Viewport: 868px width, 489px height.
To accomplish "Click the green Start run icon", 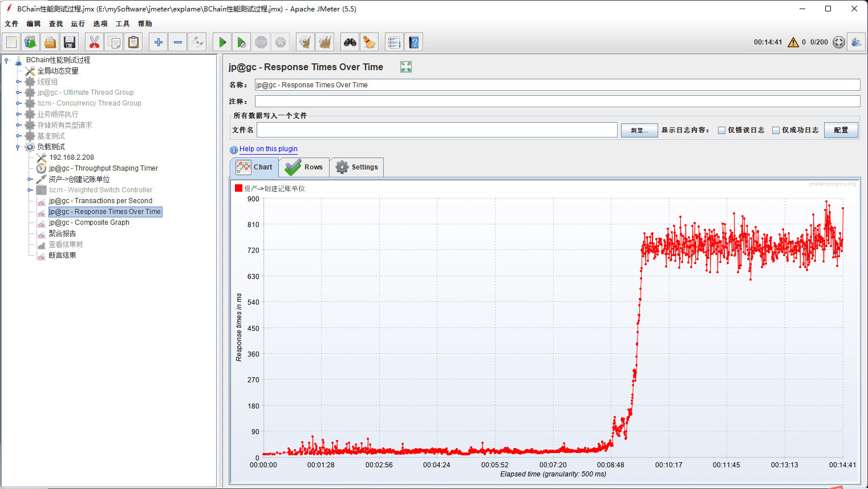I will 222,42.
